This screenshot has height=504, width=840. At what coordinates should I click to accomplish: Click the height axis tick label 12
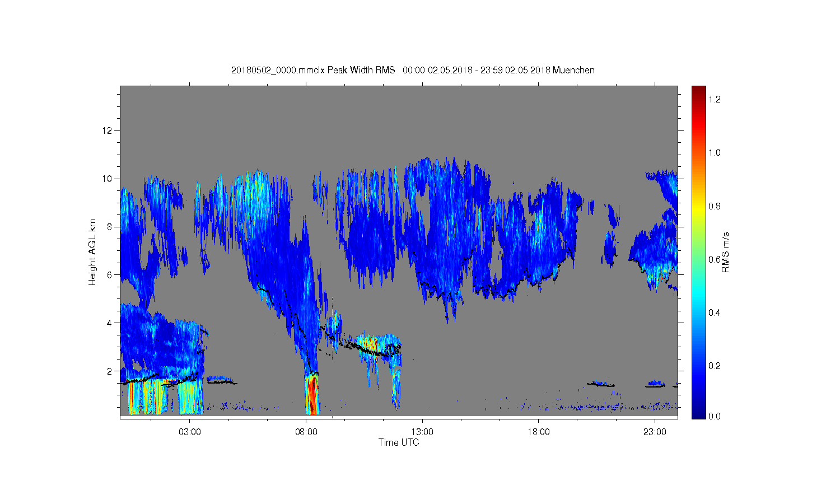click(x=108, y=130)
